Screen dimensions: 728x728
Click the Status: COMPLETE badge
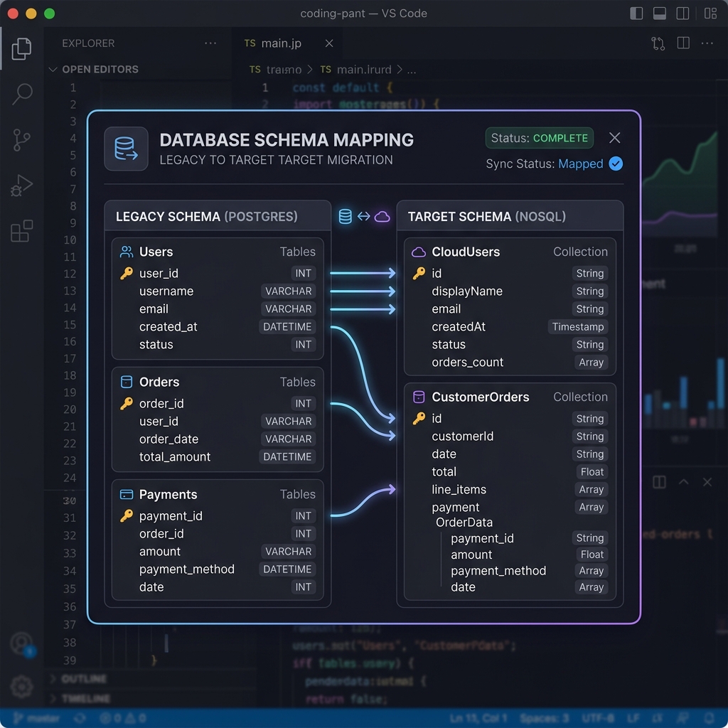click(x=539, y=138)
